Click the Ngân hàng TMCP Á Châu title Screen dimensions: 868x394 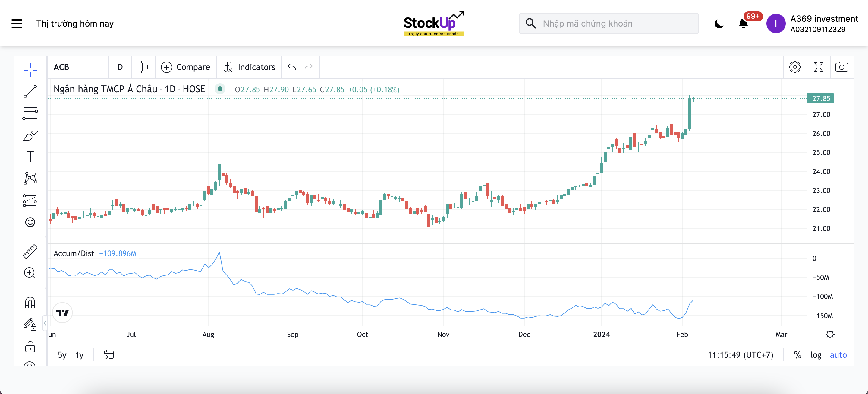pyautogui.click(x=105, y=89)
